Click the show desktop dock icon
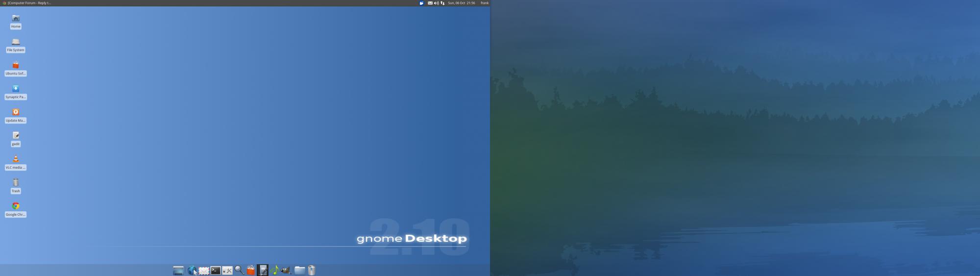Screen dimensions: 980x276 178,270
